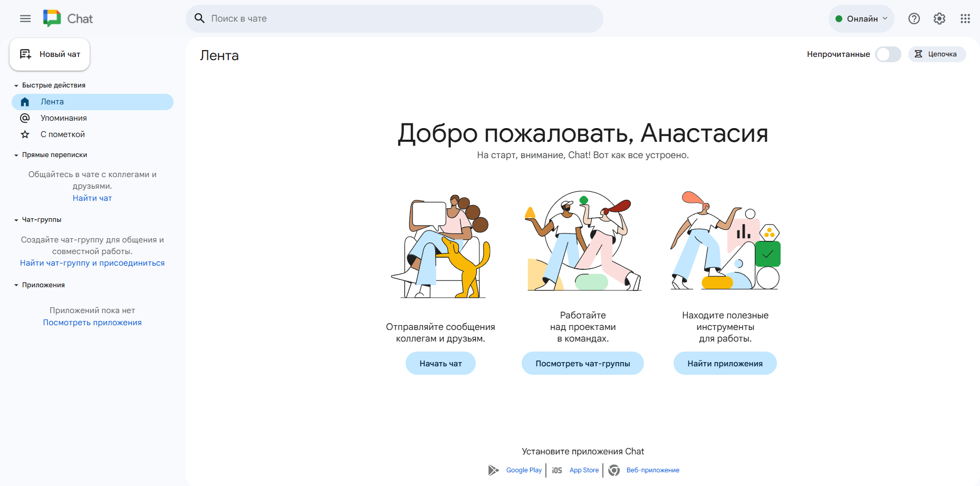This screenshot has width=980, height=486.
Task: Click the tools and charts illustration
Action: (x=725, y=240)
